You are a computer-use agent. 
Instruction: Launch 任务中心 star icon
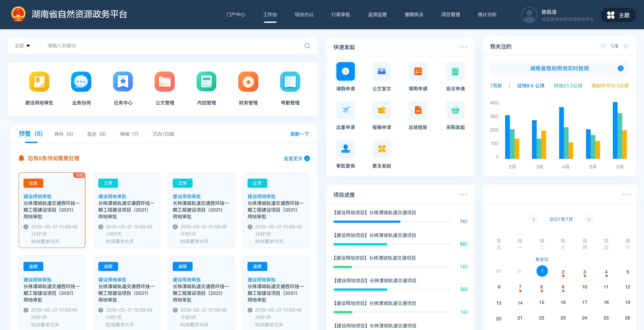[x=123, y=82]
